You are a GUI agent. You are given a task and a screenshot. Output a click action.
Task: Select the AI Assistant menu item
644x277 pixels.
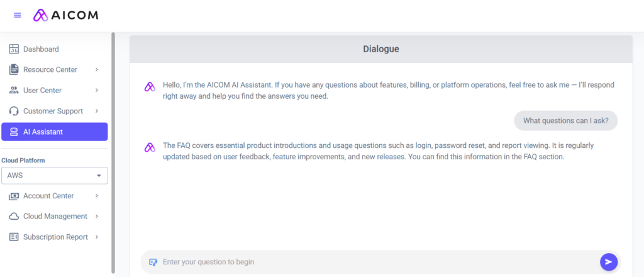55,132
